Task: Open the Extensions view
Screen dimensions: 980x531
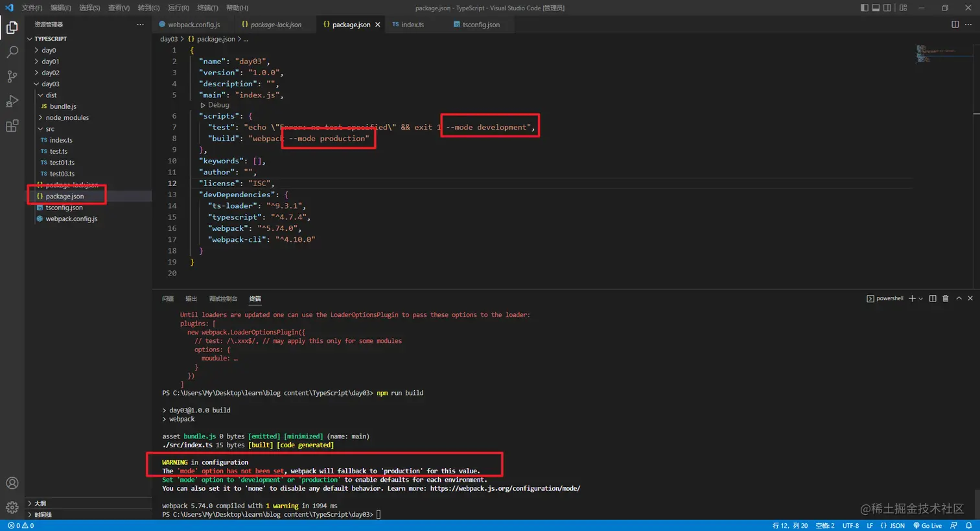Action: (12, 126)
